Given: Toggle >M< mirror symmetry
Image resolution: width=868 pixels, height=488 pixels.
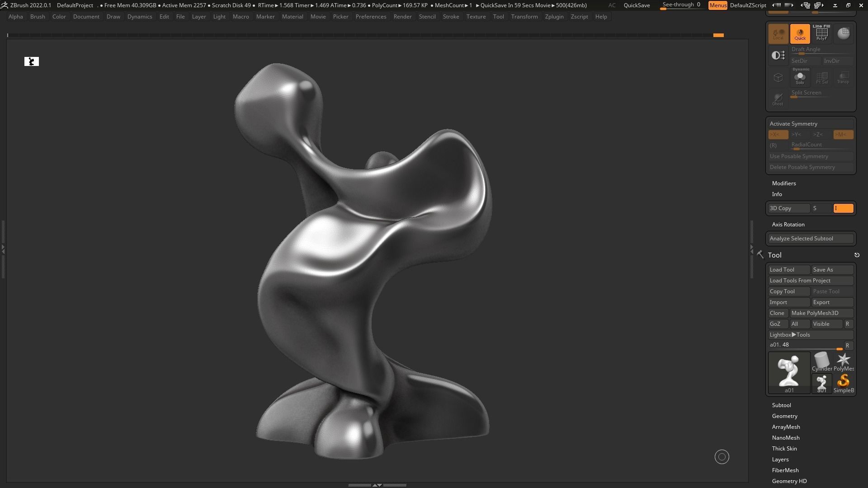Looking at the screenshot, I should 843,135.
